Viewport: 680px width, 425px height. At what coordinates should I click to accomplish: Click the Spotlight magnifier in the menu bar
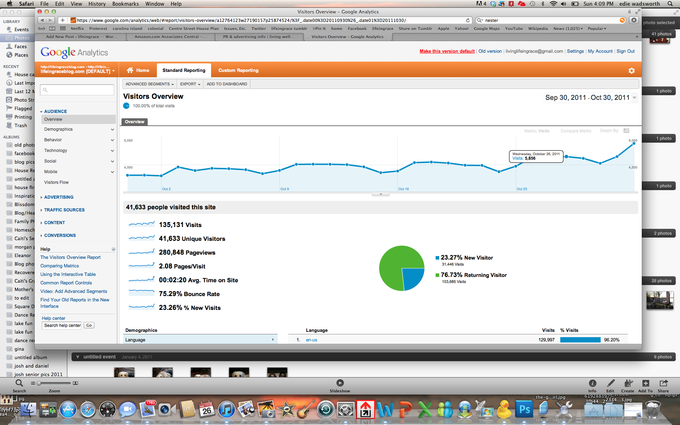tap(670, 3)
